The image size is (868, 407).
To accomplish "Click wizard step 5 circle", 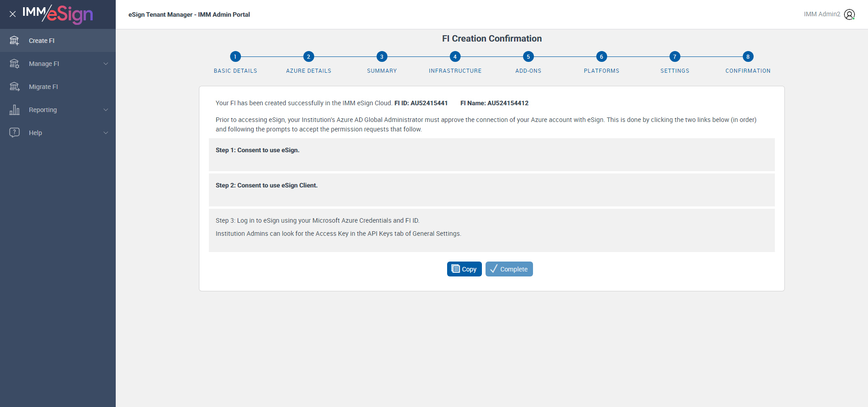I will (x=528, y=56).
